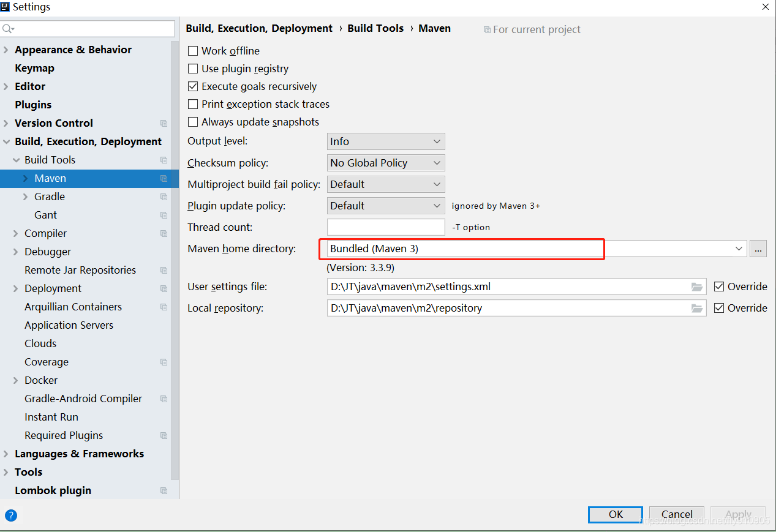Image resolution: width=776 pixels, height=532 pixels.
Task: Click the settings search field
Action: coord(88,29)
